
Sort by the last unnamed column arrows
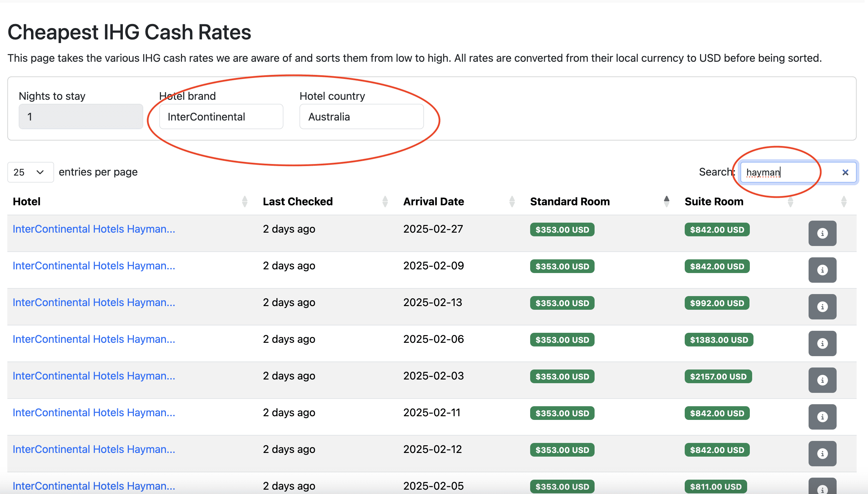844,202
